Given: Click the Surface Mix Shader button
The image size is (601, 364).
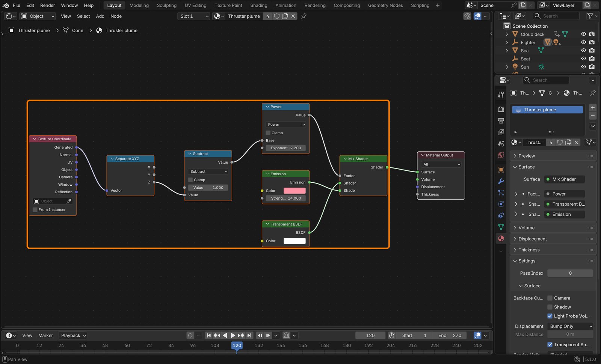Looking at the screenshot, I should (x=564, y=179).
